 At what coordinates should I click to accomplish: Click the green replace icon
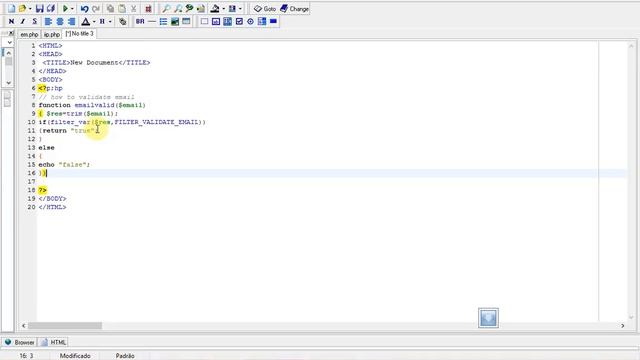[x=189, y=9]
